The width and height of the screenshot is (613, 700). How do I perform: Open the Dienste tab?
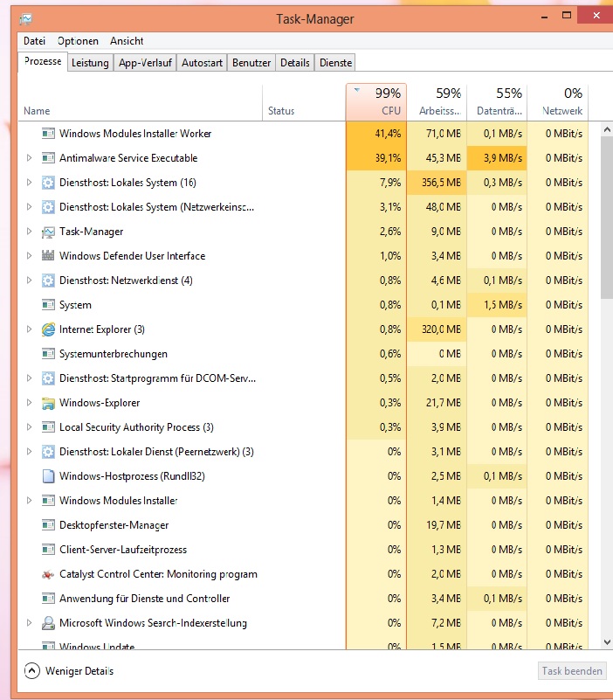pos(335,63)
